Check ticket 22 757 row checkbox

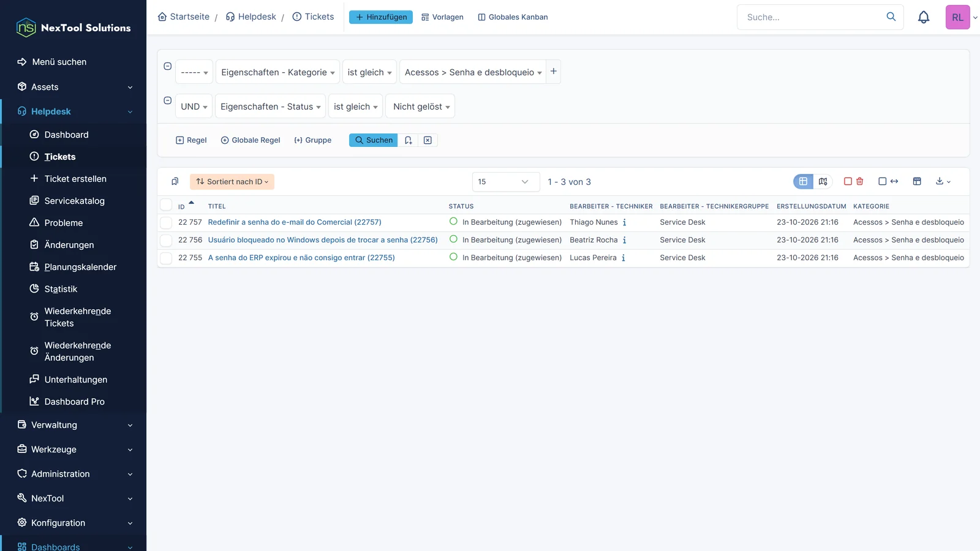coord(166,222)
